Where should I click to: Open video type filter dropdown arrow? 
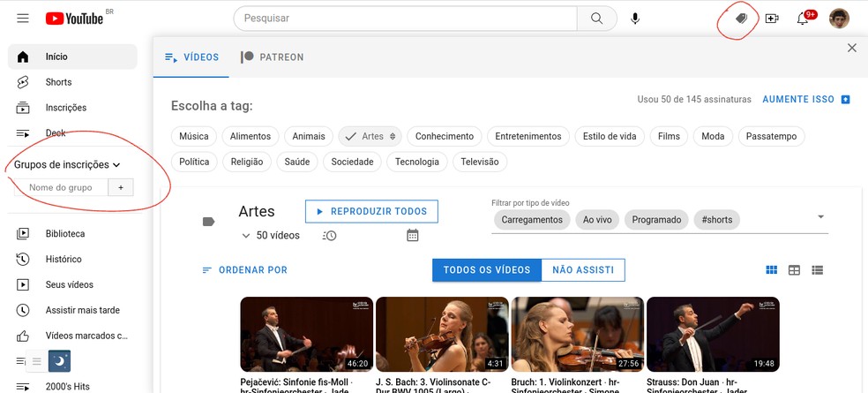[x=821, y=216]
